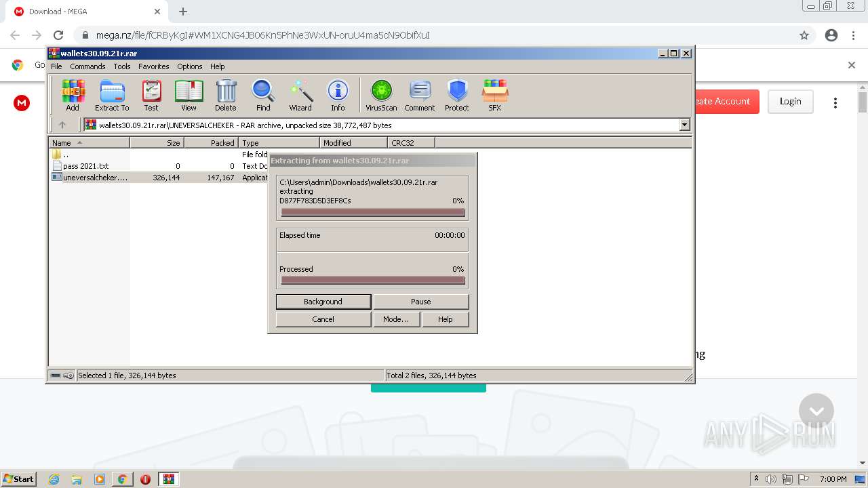Viewport: 868px width, 488px height.
Task: Click the SFX toolbar icon
Action: pyautogui.click(x=495, y=95)
